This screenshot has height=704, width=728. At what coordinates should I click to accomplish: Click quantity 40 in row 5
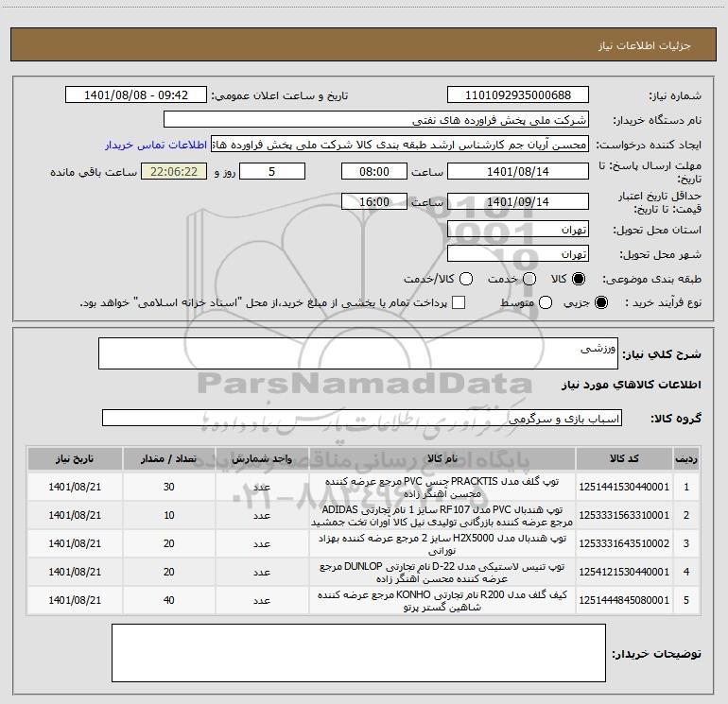169,600
